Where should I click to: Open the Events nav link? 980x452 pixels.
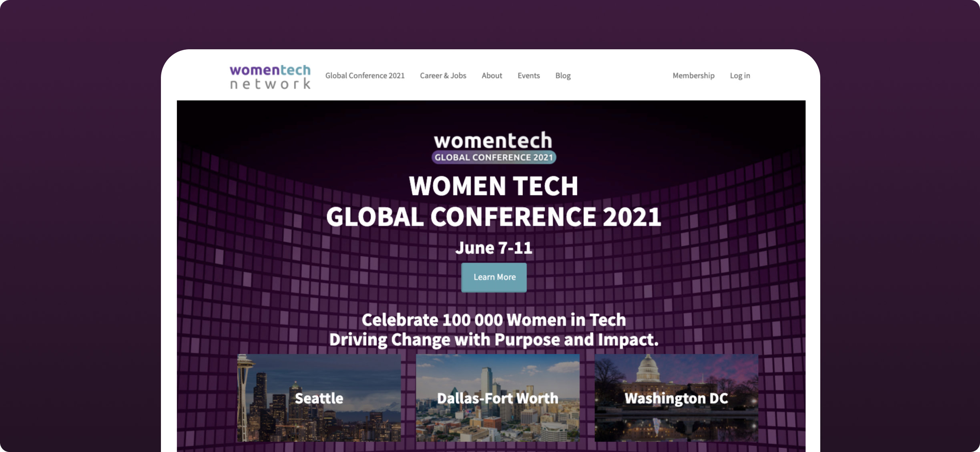tap(528, 76)
